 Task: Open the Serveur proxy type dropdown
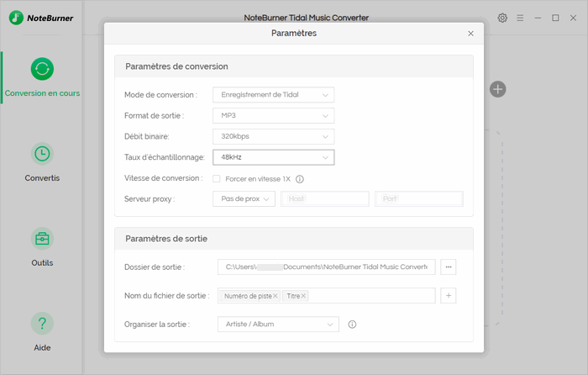tap(244, 199)
